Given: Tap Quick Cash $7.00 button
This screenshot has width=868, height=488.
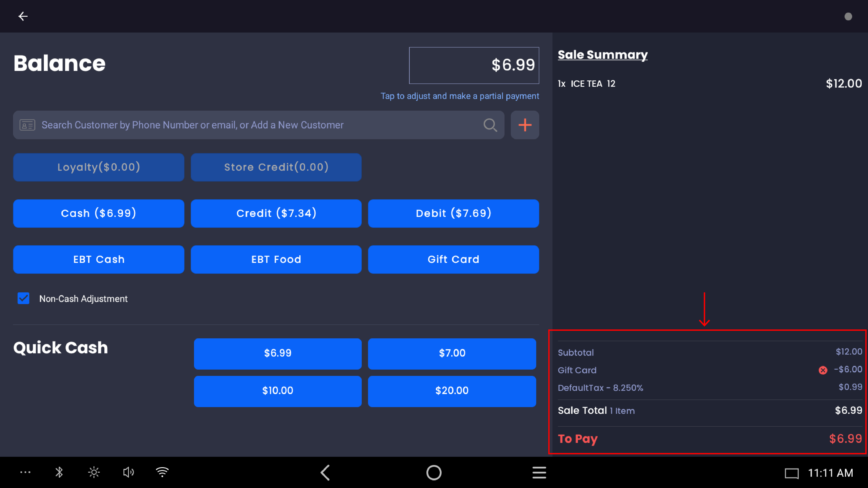Looking at the screenshot, I should [x=452, y=354].
